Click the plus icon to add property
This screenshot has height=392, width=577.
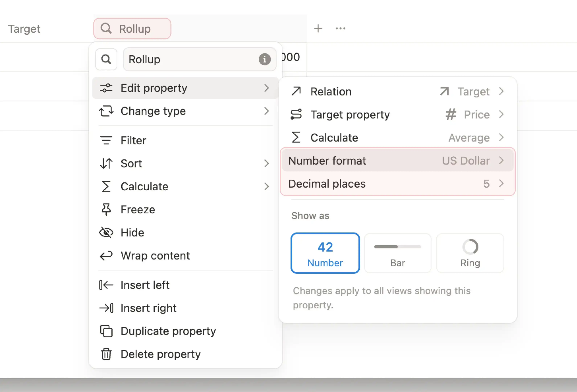318,28
